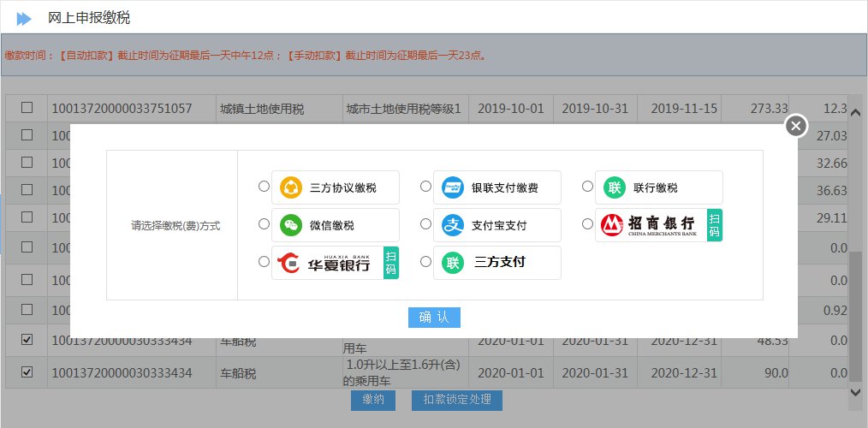Select the 三方协议缴税 radio button
The image size is (868, 428).
pos(264,187)
